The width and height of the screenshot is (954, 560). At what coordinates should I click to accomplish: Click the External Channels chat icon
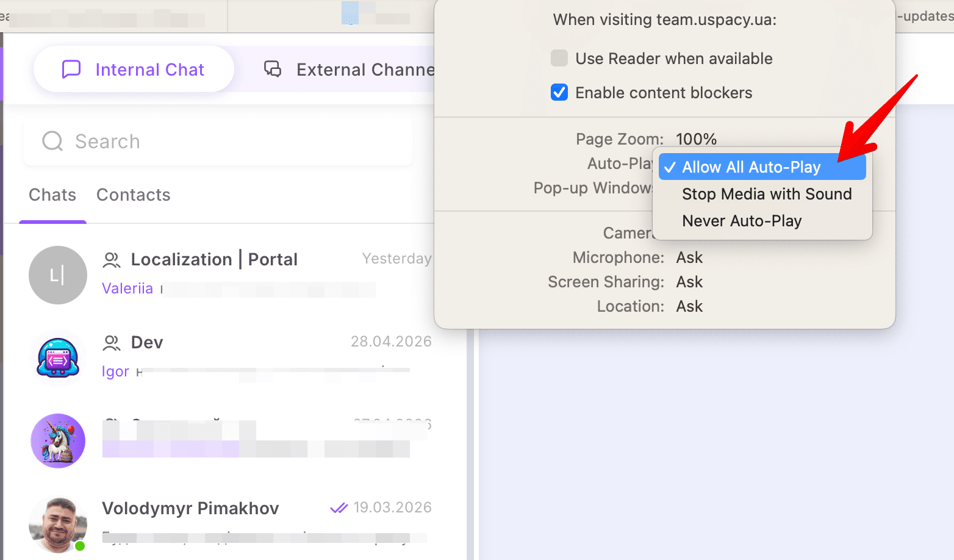coord(273,69)
